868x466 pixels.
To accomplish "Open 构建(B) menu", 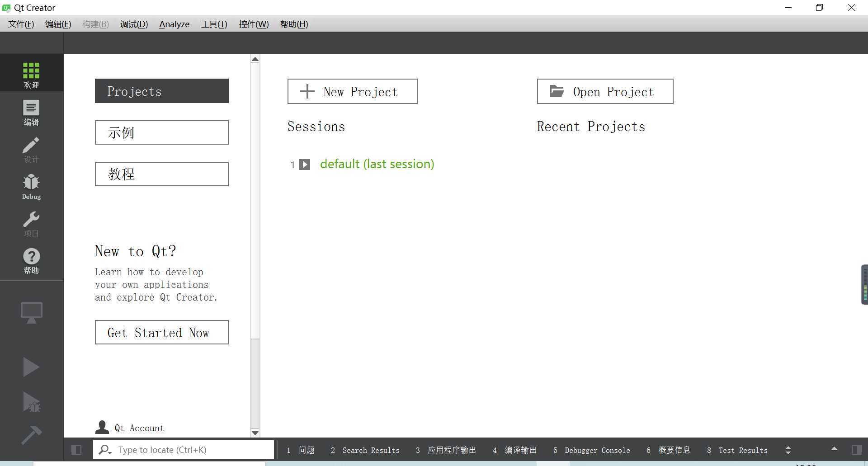I will point(95,24).
